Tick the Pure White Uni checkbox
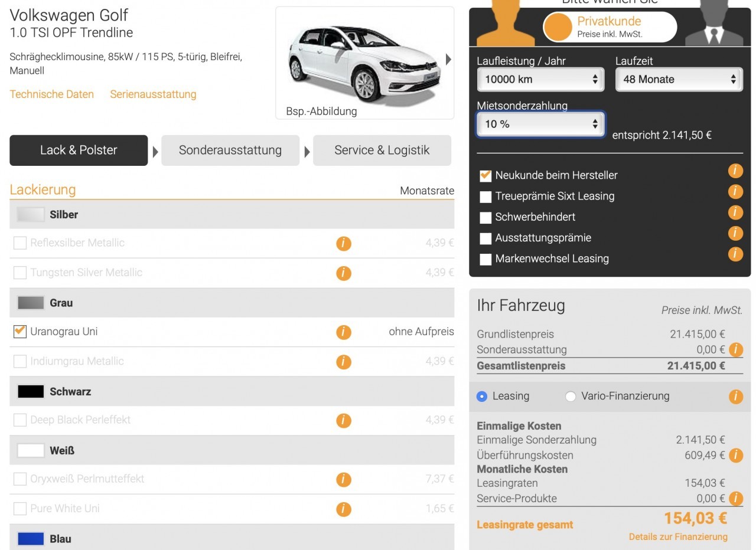 pos(20,509)
